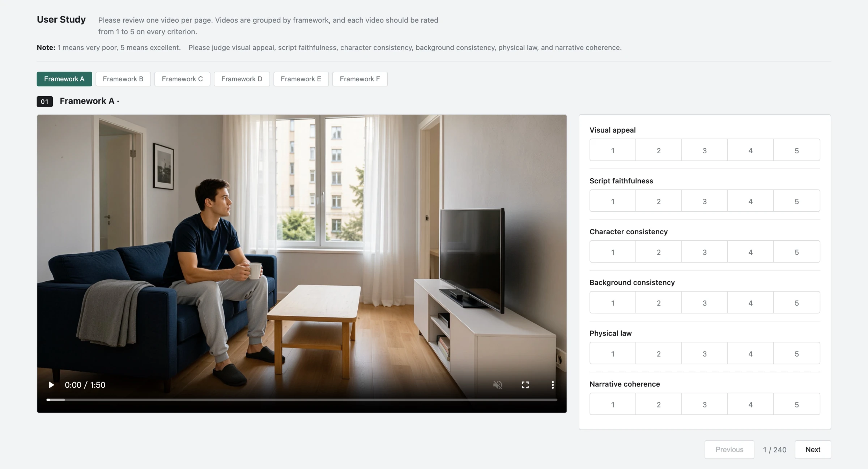Screen dimensions: 868x469
Task: Seek along the video progress bar
Action: (x=302, y=400)
